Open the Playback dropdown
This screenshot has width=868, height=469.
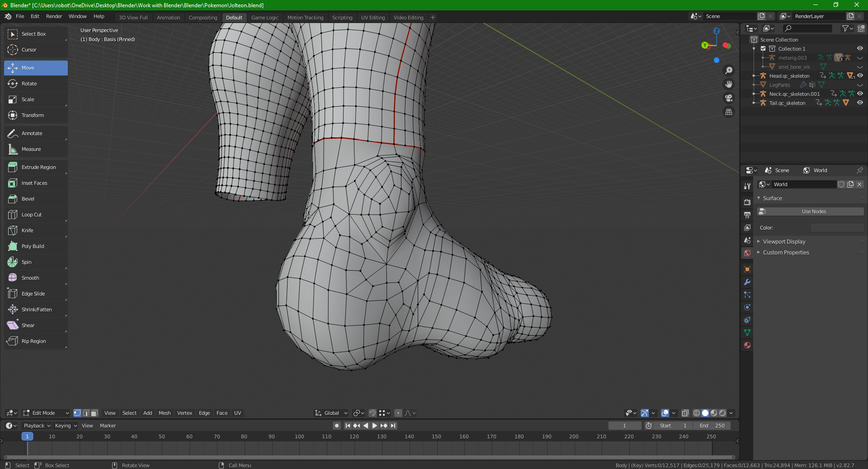click(x=37, y=426)
